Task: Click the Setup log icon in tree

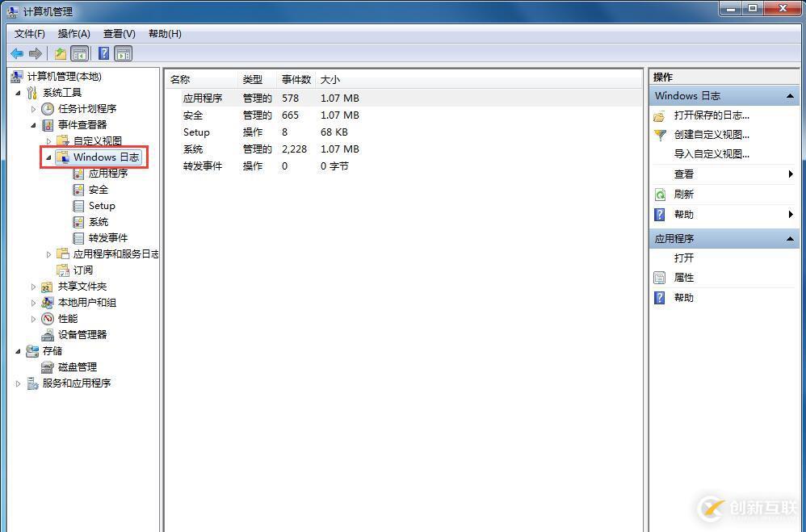Action: click(x=78, y=206)
